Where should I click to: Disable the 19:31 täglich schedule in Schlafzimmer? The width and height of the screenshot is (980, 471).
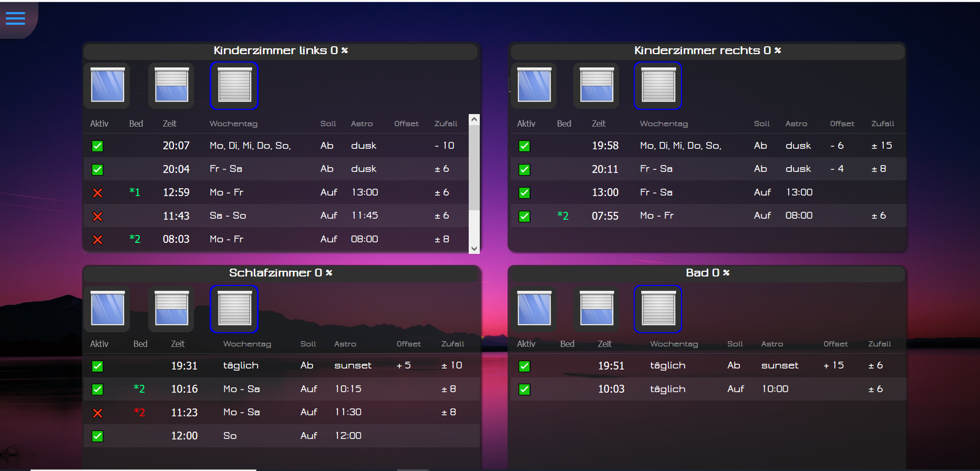coord(98,366)
